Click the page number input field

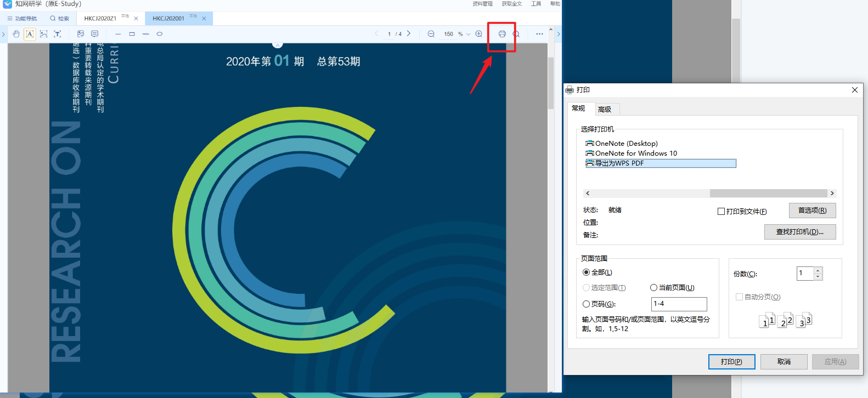click(x=390, y=34)
